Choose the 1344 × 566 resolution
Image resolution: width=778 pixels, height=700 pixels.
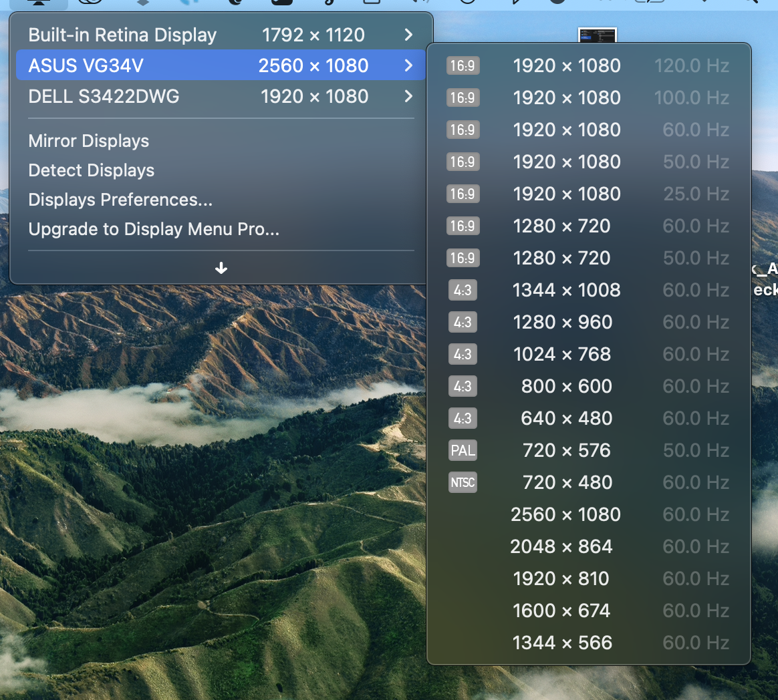click(x=589, y=643)
